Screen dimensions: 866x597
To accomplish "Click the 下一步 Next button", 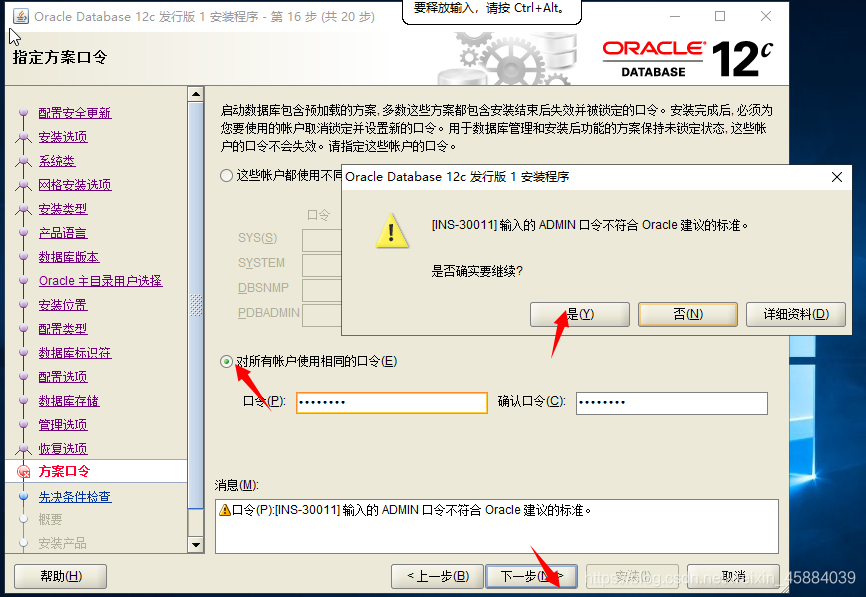I will [x=531, y=577].
